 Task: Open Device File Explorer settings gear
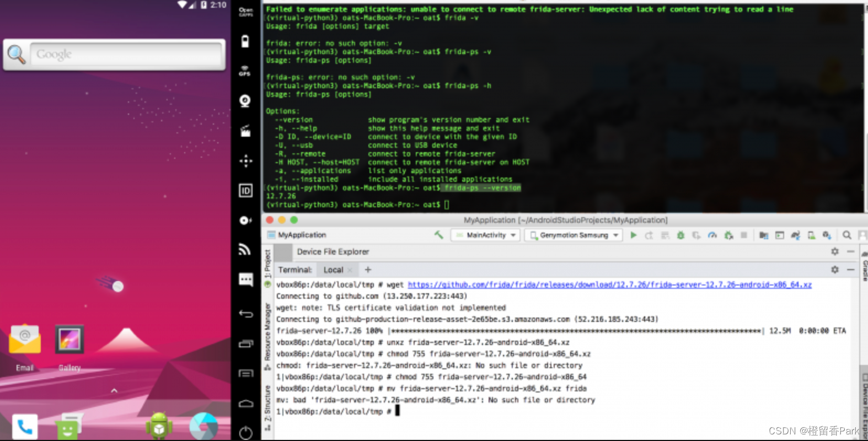pyautogui.click(x=835, y=251)
